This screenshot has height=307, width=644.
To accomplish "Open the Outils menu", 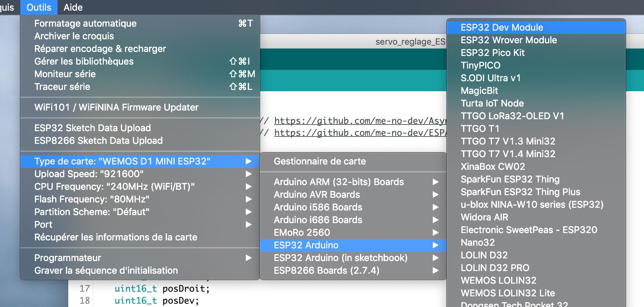I will tap(39, 7).
